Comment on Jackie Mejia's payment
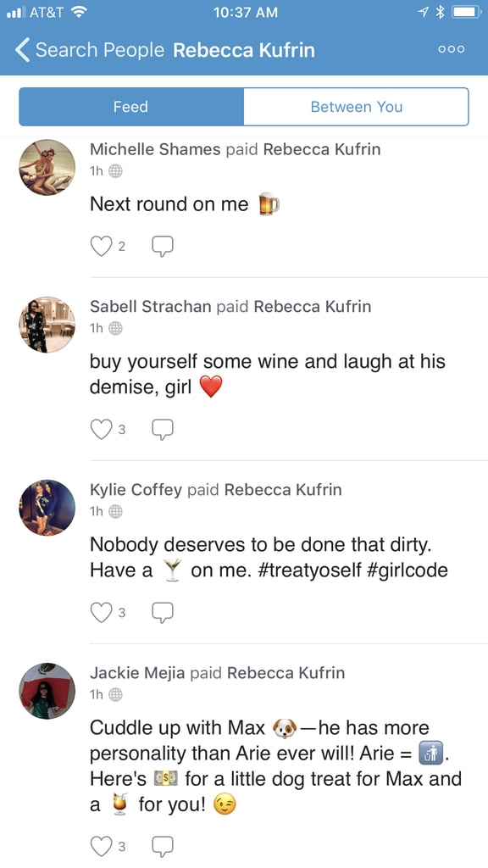The image size is (488, 868). tap(163, 847)
